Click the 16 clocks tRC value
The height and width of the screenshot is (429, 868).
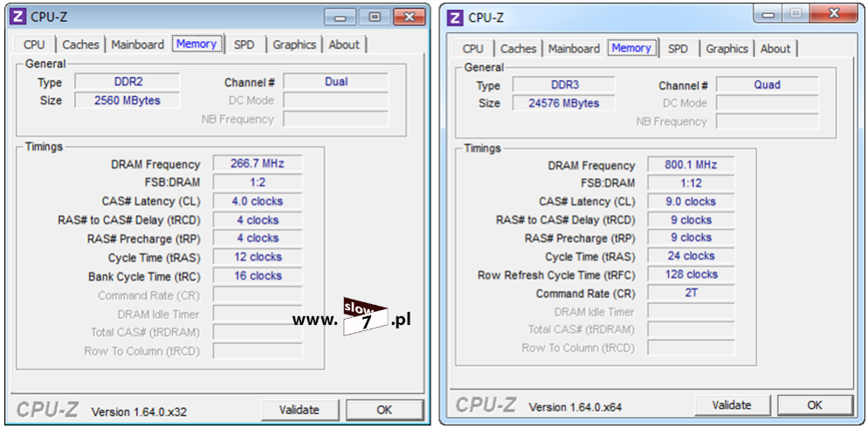[x=258, y=276]
